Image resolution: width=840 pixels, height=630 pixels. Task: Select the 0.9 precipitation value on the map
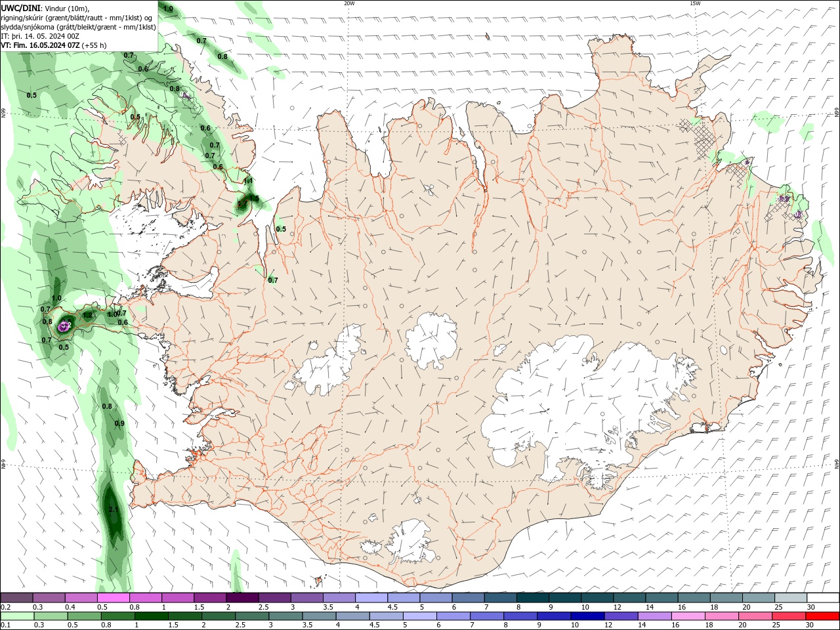(x=119, y=423)
